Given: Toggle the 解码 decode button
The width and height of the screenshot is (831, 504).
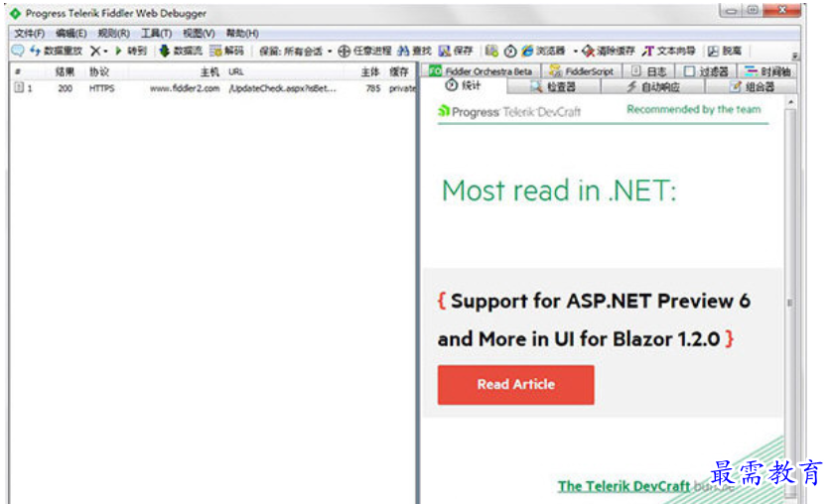Looking at the screenshot, I should tap(226, 51).
